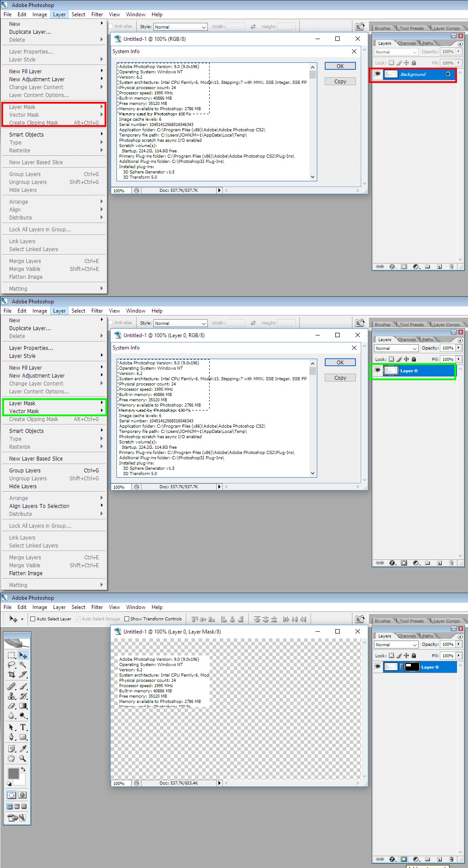This screenshot has width=468, height=868.
Task: Select the Path Selection tool
Action: [x=12, y=728]
